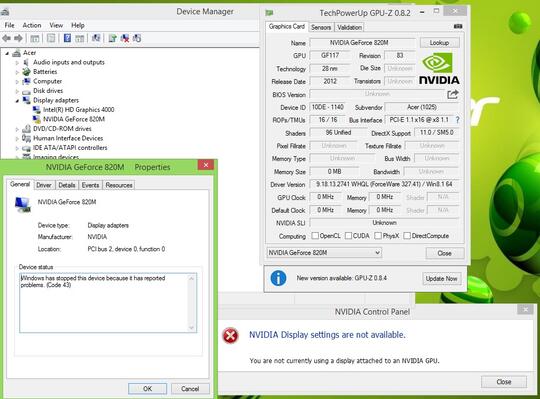Expand Disk drives in the device tree

pyautogui.click(x=17, y=91)
